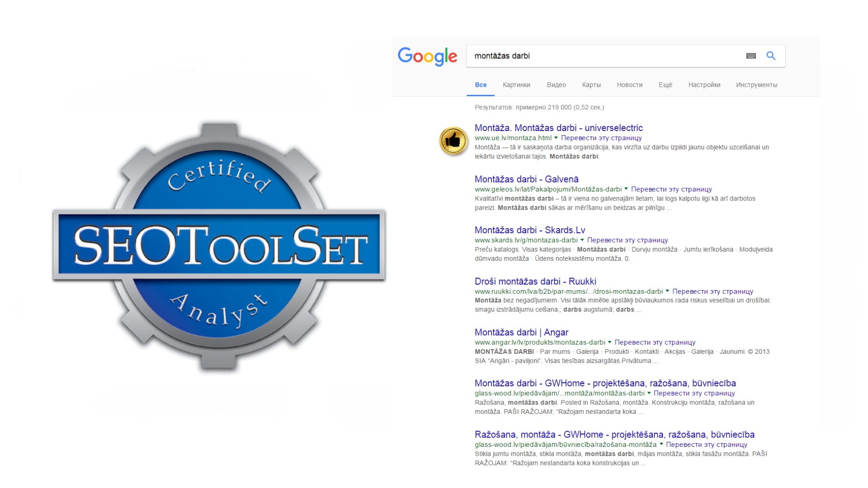Open result Montāža. Montāžas darbi - universelectric

point(558,128)
